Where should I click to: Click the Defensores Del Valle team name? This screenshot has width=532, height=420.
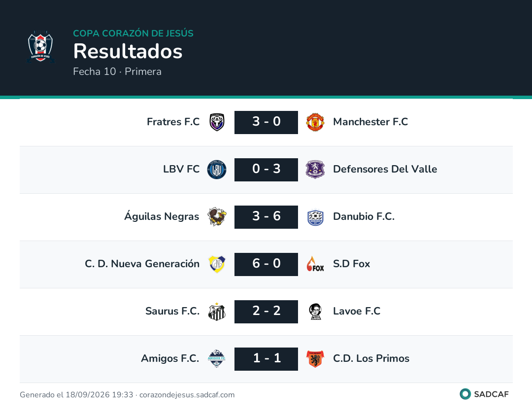coord(385,169)
